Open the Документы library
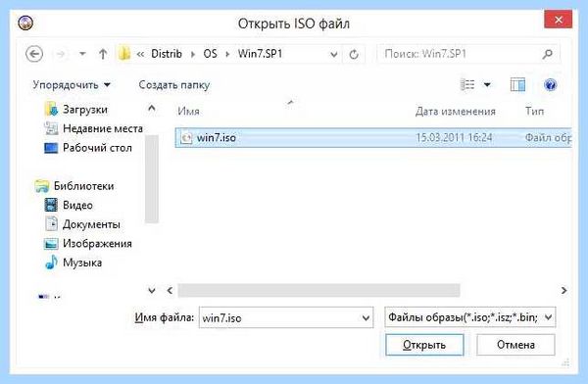Viewport: 588px width, 384px height. tap(82, 224)
